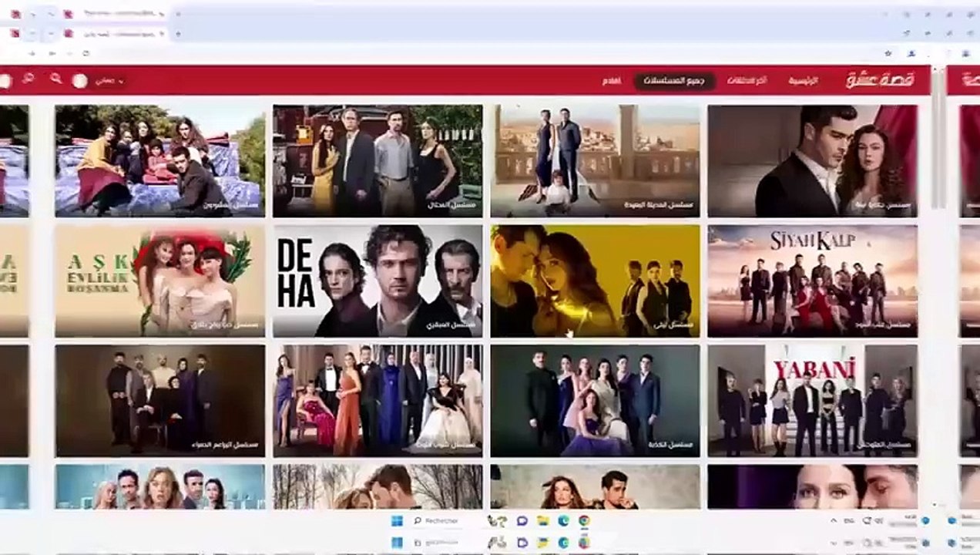Viewport: 980px width, 555px height.
Task: Go to الرئيسية home menu item
Action: [x=803, y=80]
